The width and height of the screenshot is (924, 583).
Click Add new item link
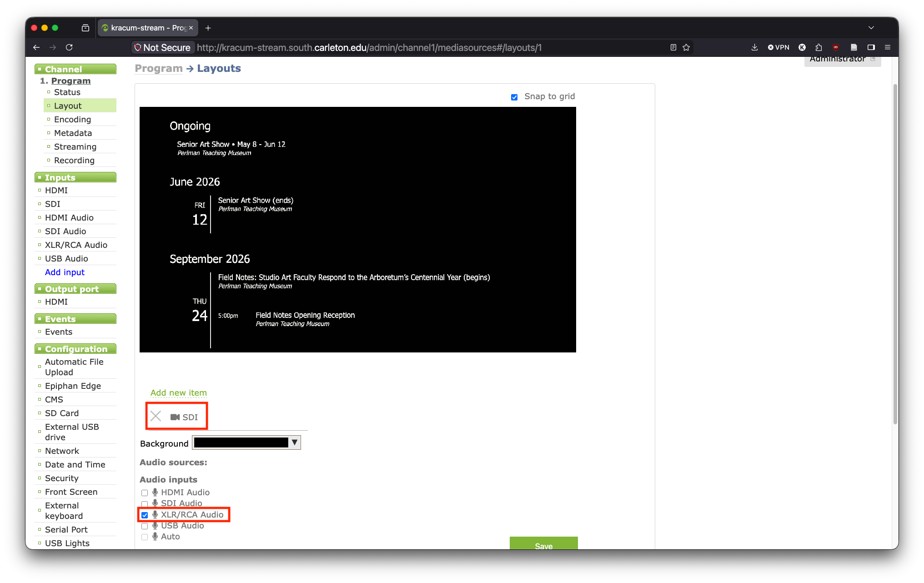[179, 392]
